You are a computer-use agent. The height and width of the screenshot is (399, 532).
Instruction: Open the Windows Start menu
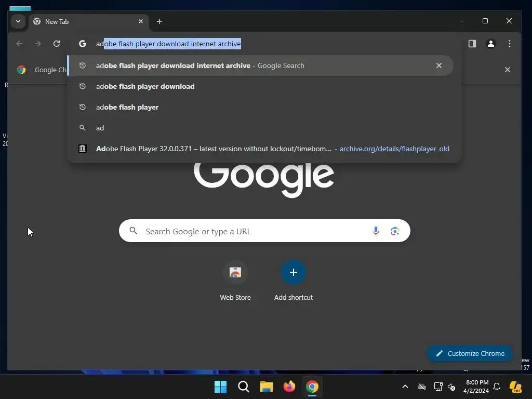pyautogui.click(x=220, y=387)
